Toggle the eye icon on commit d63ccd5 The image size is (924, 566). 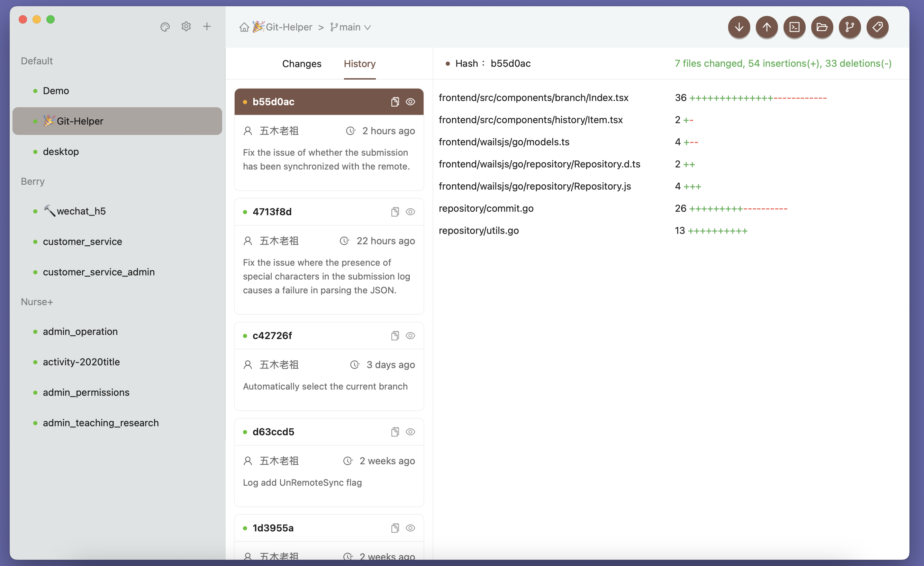[x=410, y=432]
